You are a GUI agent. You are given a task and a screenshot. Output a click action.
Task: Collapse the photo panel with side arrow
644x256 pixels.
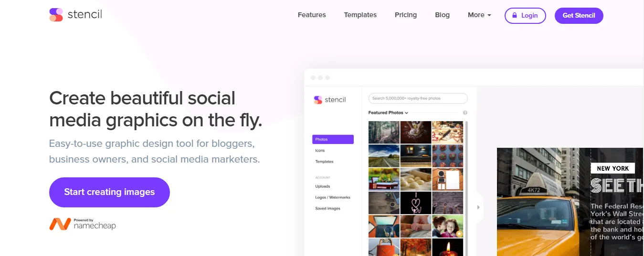(478, 207)
